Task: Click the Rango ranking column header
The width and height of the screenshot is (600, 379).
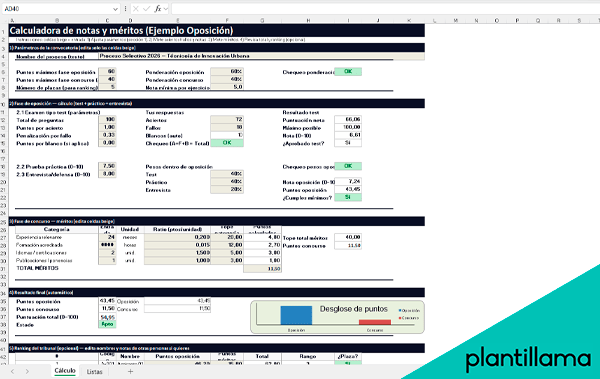Action: pos(308,356)
